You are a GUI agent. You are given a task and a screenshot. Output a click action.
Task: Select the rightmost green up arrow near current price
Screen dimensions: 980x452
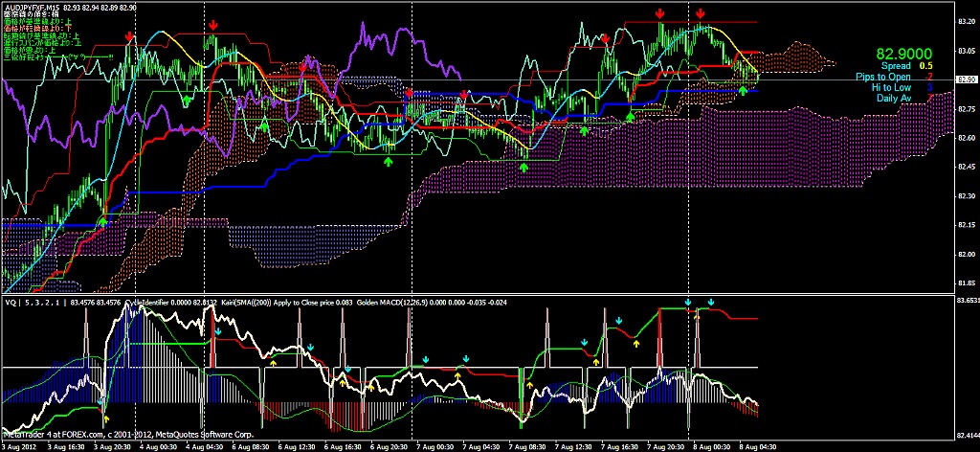pyautogui.click(x=743, y=89)
